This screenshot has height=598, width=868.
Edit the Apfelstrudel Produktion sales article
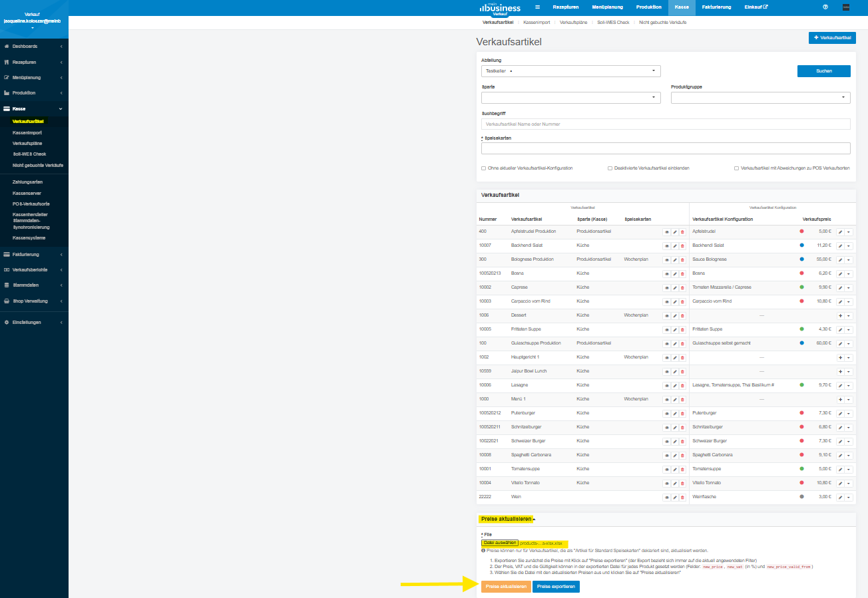coord(674,231)
